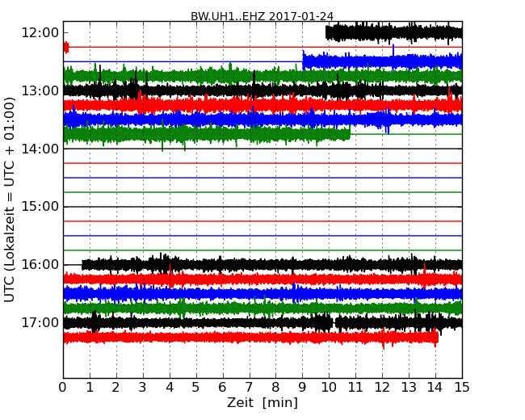Viewport: 525px width, 420px height.
Task: Click start of the topmost black seismic trace
Action: pos(327,32)
